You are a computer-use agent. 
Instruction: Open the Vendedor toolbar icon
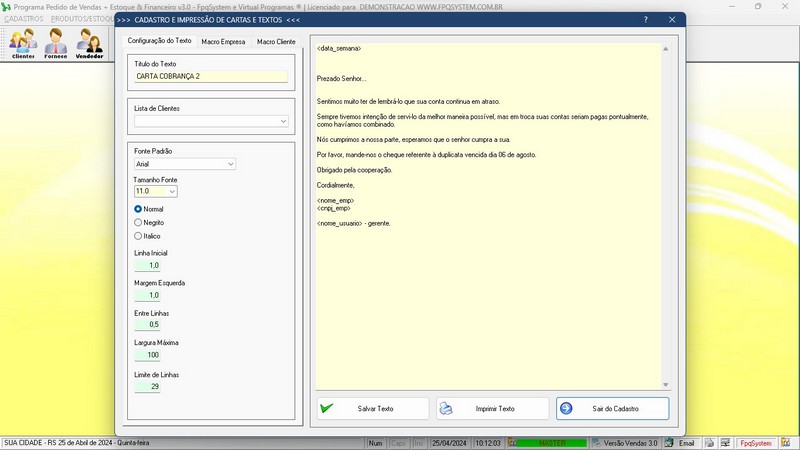click(89, 43)
